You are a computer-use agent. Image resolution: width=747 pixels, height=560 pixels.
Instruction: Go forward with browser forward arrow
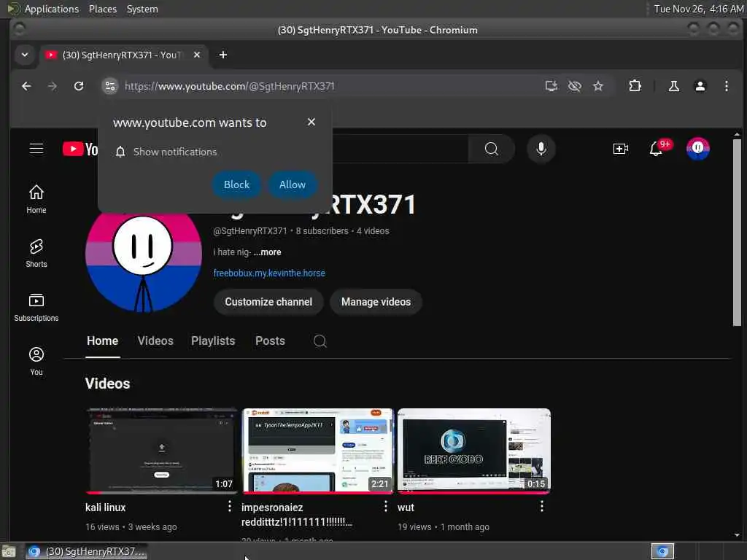click(x=53, y=86)
